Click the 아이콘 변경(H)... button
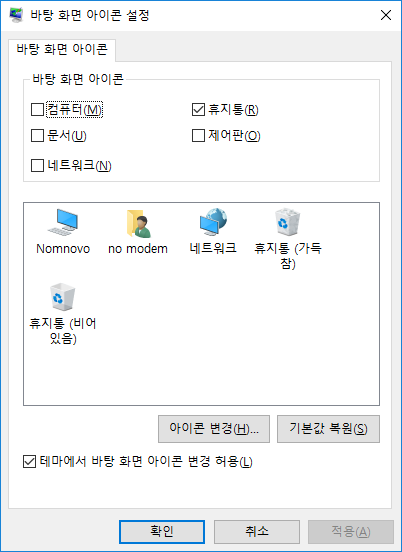Viewport: 402px width, 552px height. [x=214, y=429]
